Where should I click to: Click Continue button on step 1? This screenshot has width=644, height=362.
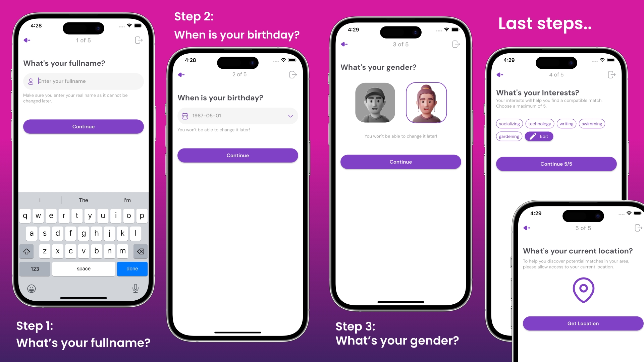coord(83,126)
